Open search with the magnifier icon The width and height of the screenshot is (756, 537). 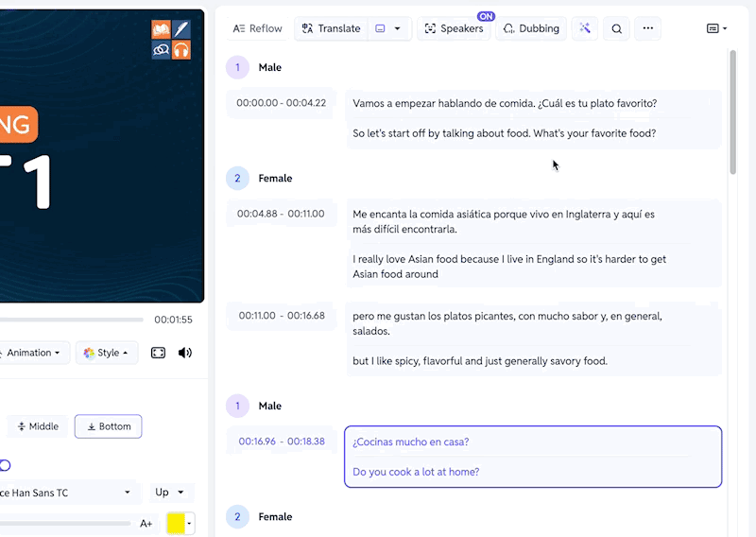616,28
